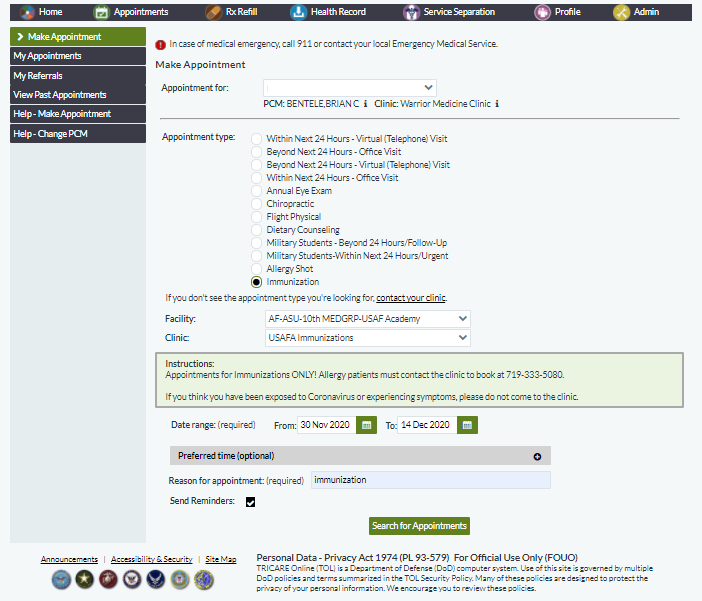The width and height of the screenshot is (702, 601).
Task: Open the To date calendar picker
Action: [x=467, y=425]
